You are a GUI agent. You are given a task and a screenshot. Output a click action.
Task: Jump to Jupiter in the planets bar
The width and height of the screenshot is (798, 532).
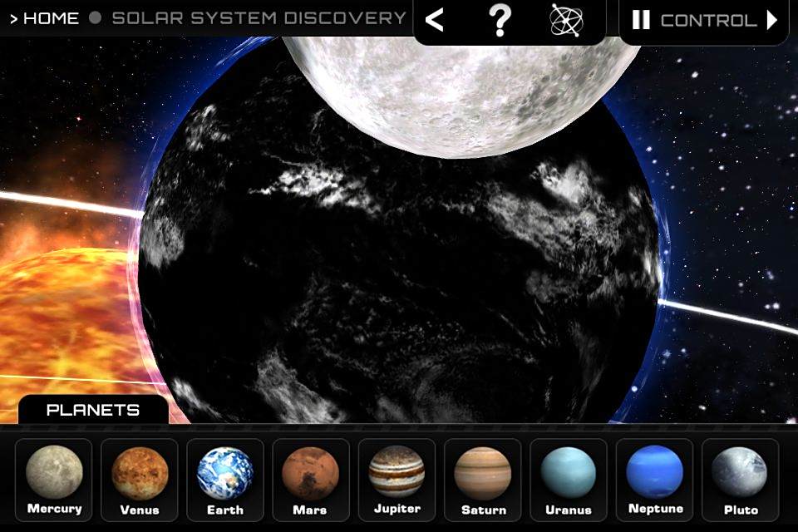point(397,480)
